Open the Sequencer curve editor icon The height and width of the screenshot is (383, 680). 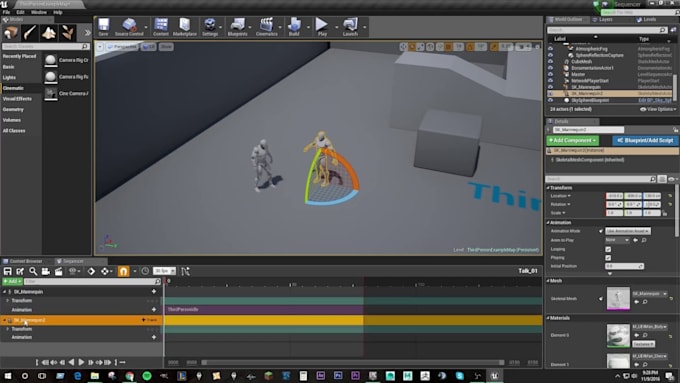185,272
